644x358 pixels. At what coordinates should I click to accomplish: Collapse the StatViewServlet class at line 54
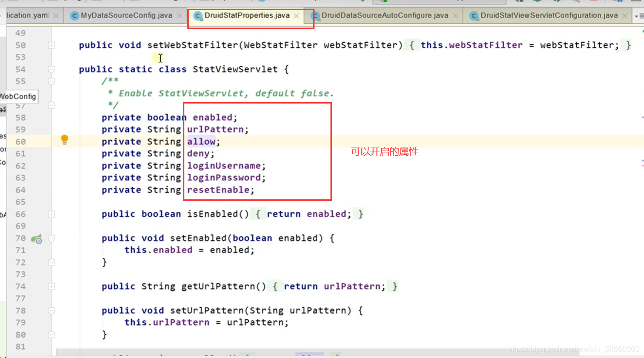click(x=51, y=70)
